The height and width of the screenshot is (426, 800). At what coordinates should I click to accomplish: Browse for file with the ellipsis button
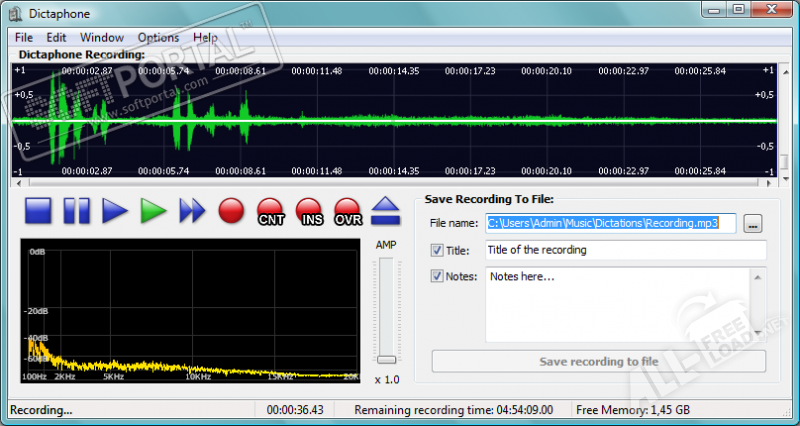tap(753, 223)
